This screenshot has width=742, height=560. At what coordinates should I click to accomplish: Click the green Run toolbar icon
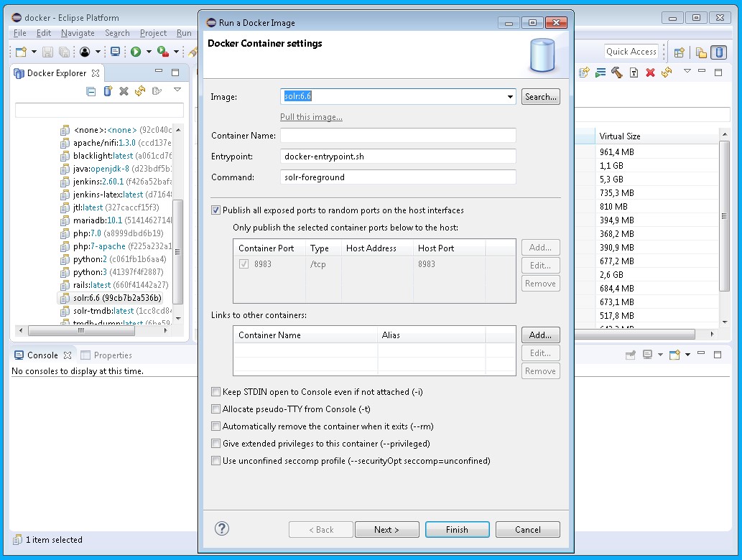(136, 52)
